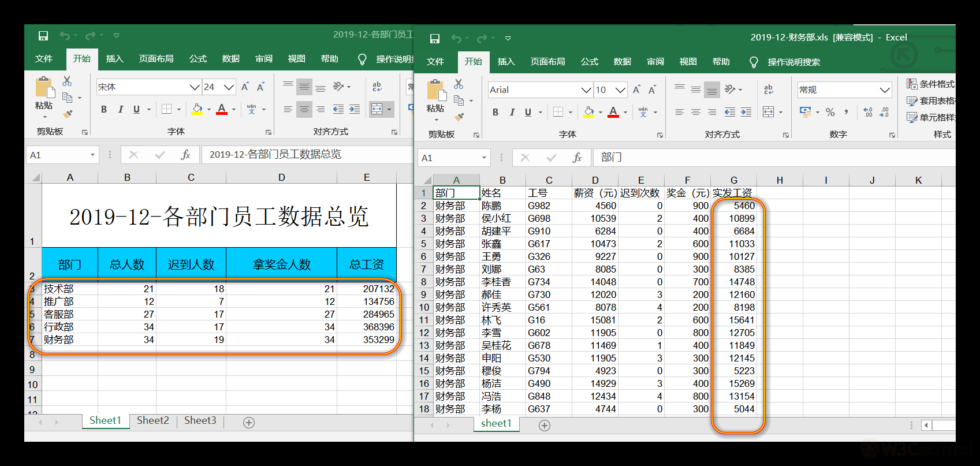This screenshot has height=466, width=980.
Task: Open the 数据 tab in the 财务部 window
Action: point(622,62)
